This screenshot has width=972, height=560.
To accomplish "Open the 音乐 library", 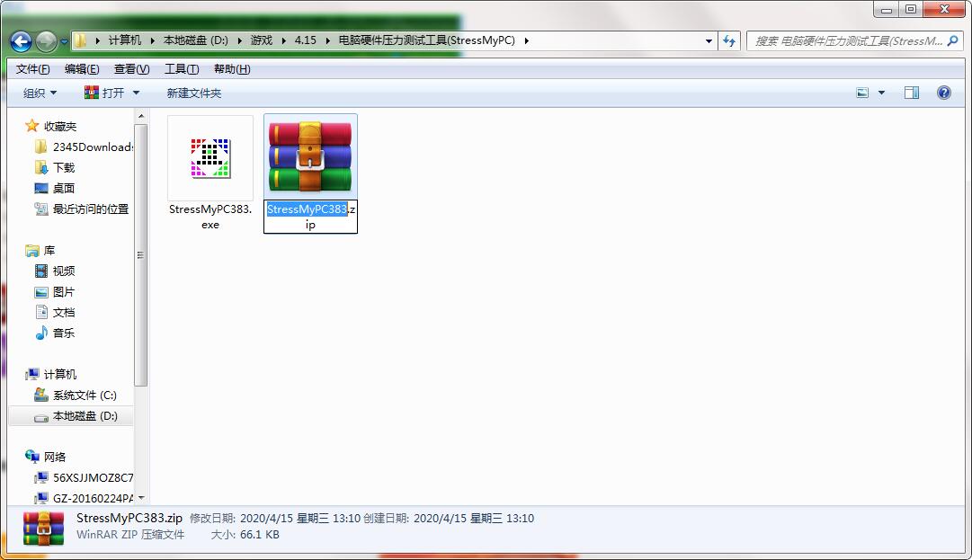I will (63, 333).
